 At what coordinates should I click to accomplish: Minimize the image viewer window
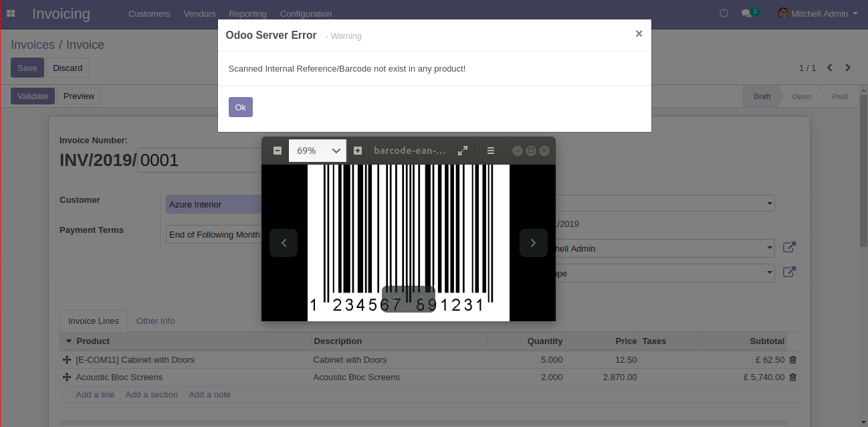point(518,151)
